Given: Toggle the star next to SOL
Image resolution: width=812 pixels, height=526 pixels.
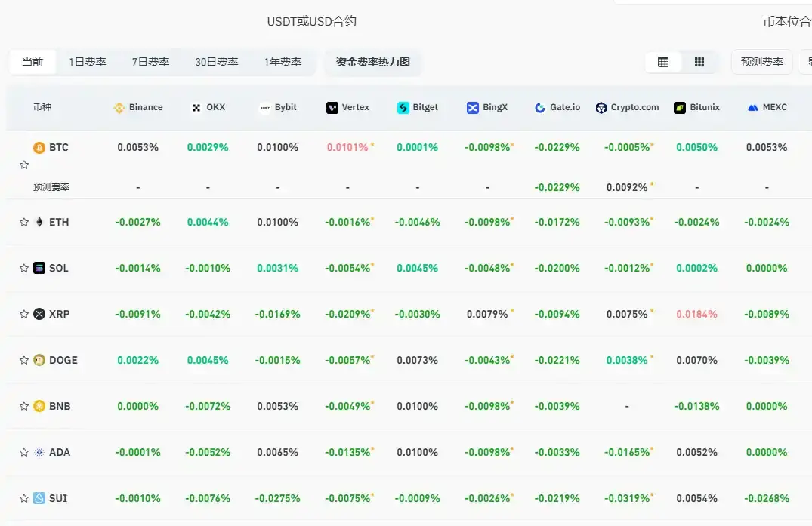Looking at the screenshot, I should pyautogui.click(x=23, y=268).
